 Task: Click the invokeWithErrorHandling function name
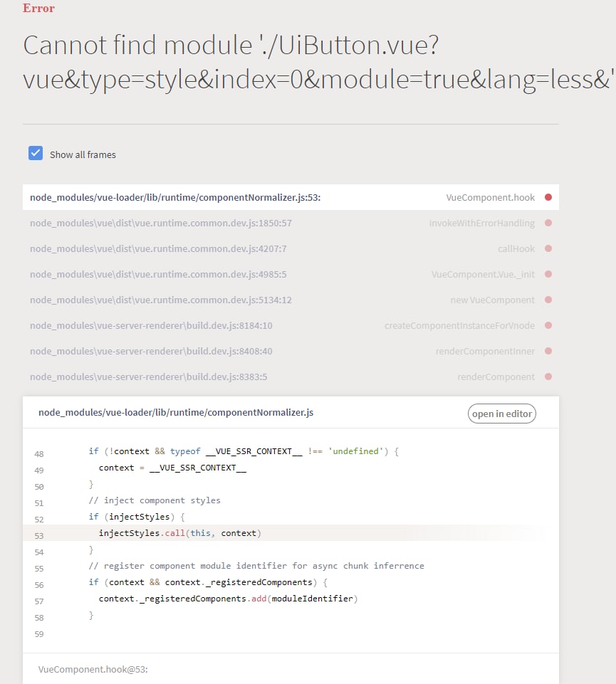pyautogui.click(x=481, y=223)
